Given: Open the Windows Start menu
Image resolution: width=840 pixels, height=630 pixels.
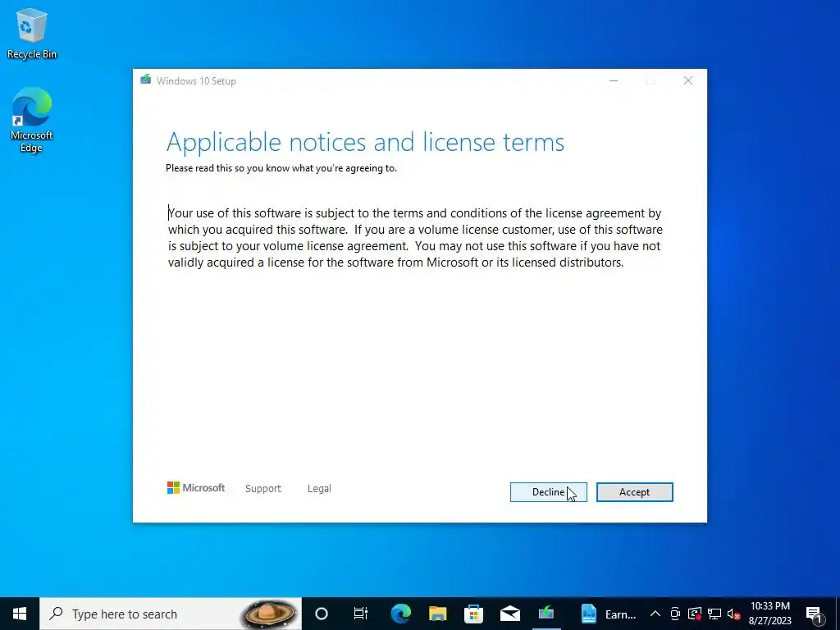Looking at the screenshot, I should click(20, 614).
